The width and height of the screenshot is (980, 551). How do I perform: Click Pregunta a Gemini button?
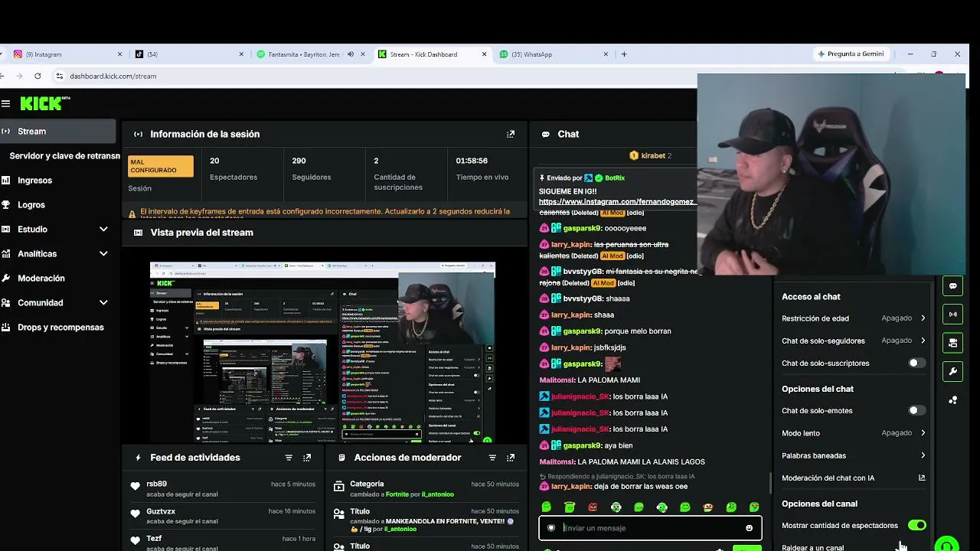pos(851,54)
